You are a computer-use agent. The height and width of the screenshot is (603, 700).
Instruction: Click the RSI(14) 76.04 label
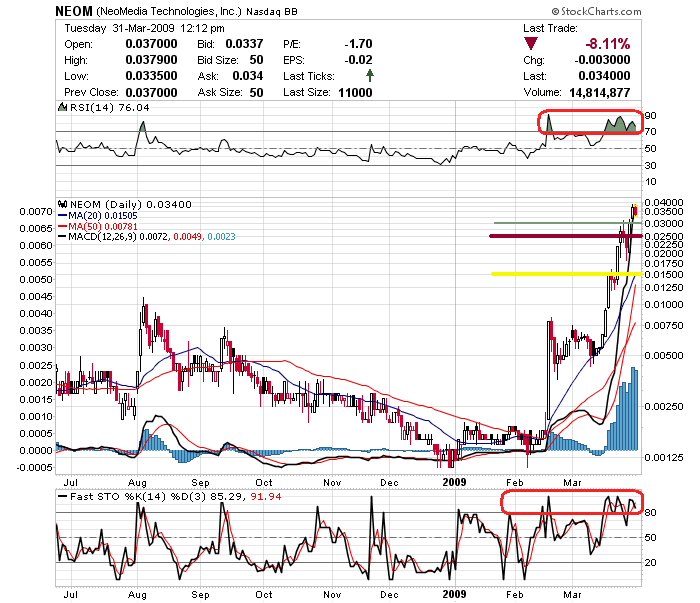point(109,108)
